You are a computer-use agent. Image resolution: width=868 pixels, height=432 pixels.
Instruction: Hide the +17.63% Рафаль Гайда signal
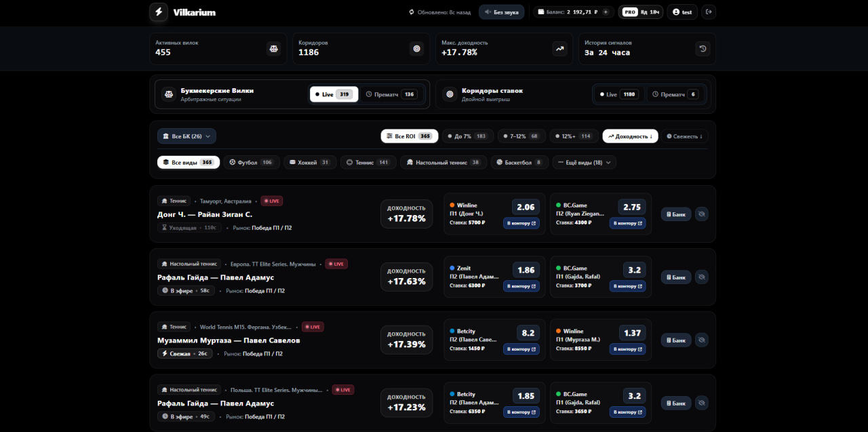702,277
